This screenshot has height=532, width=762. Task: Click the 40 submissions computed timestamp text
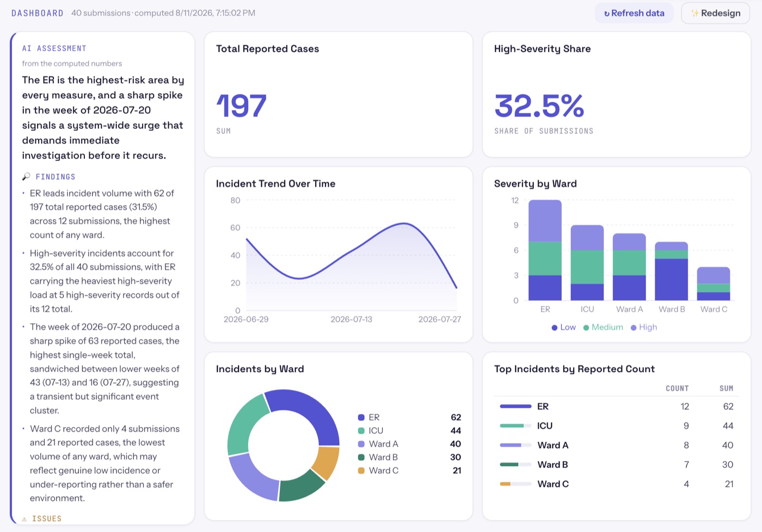click(163, 13)
